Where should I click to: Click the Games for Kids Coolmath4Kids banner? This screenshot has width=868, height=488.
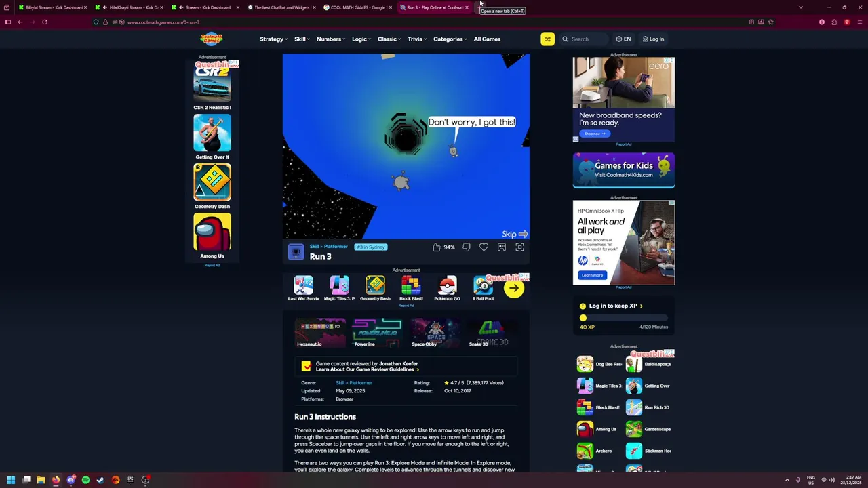point(624,170)
